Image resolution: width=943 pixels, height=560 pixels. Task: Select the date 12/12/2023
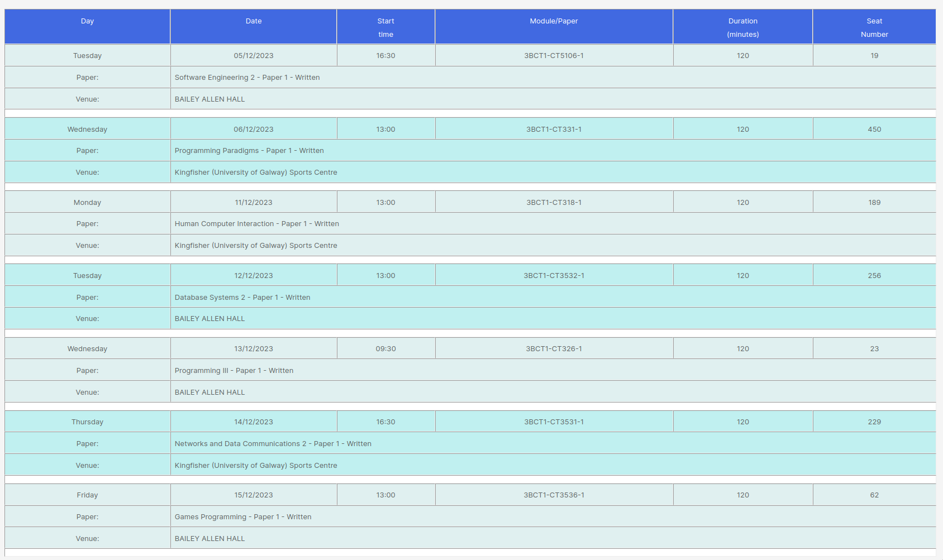pos(254,276)
